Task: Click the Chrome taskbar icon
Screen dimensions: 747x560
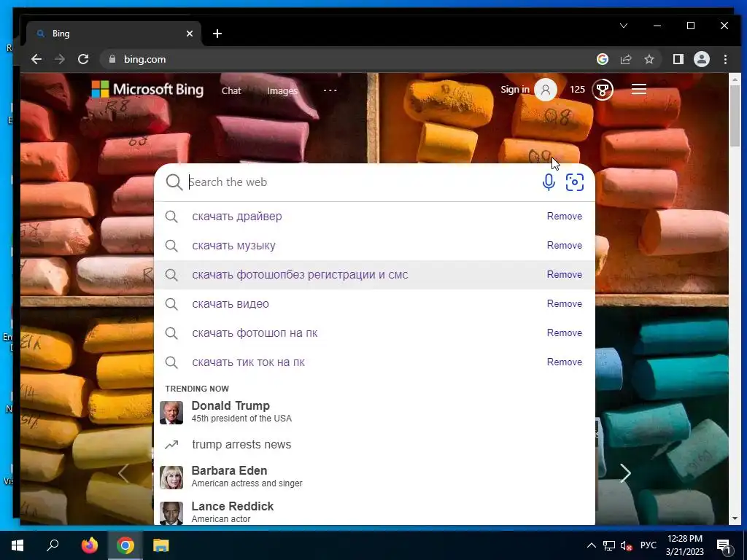Action: point(125,545)
